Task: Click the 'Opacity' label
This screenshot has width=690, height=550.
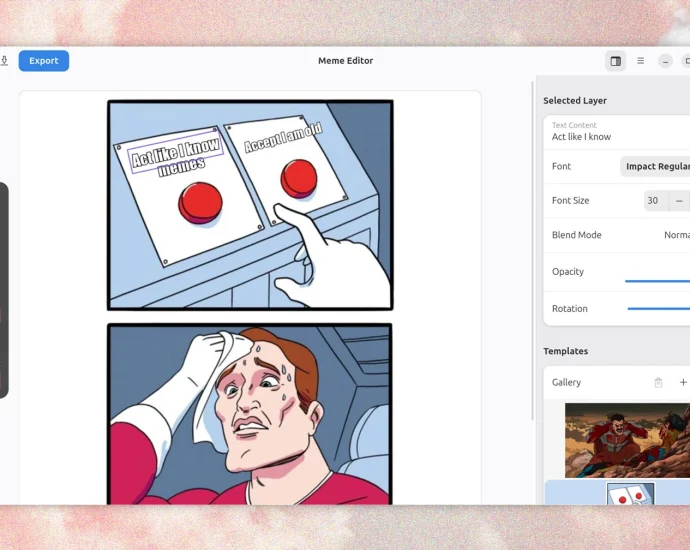Action: [568, 271]
